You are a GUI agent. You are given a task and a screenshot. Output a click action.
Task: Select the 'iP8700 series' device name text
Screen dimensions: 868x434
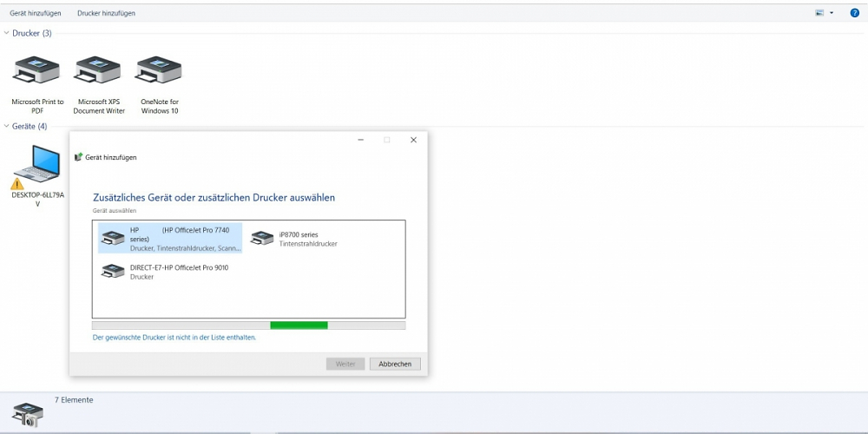299,234
